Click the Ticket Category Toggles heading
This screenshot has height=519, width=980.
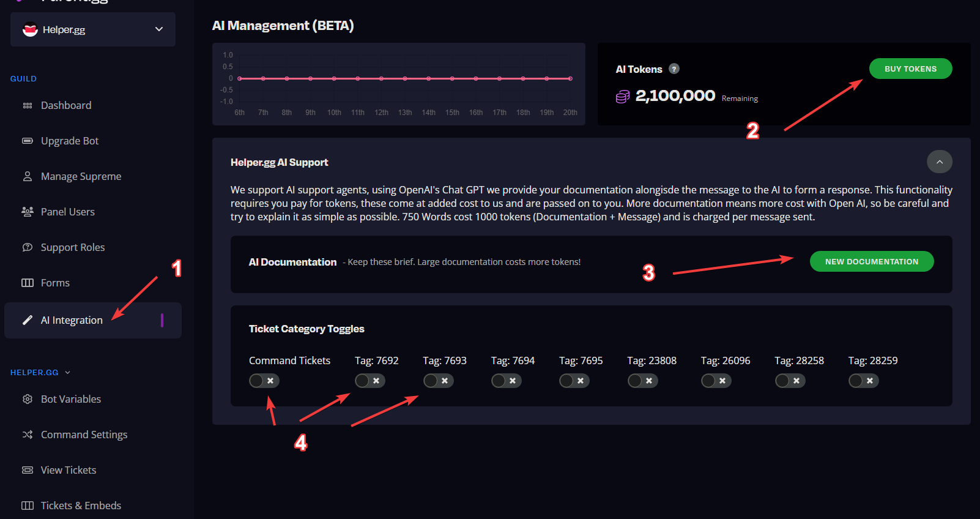pos(306,329)
